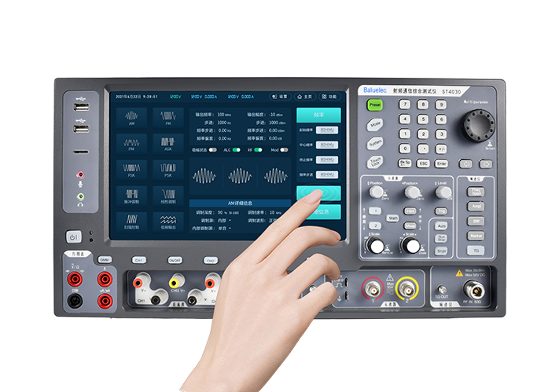Select the AM modulation waveform icon
The width and height of the screenshot is (559, 392).
pos(132,118)
